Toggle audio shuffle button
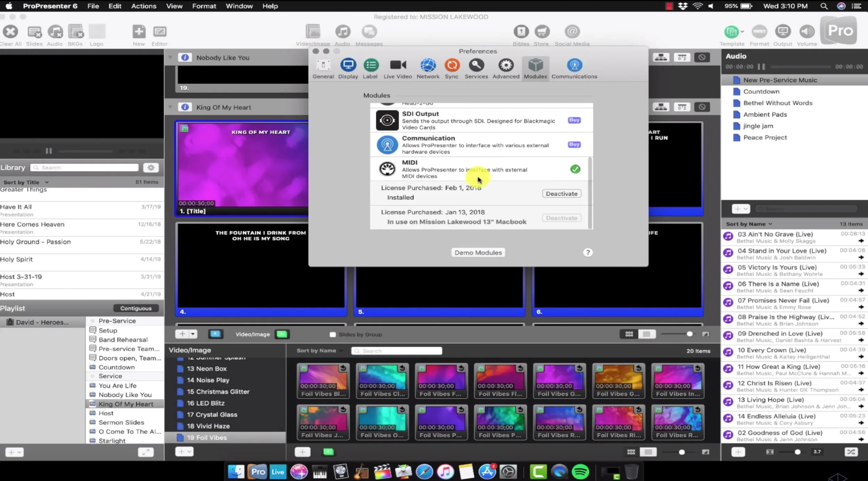The height and width of the screenshot is (481, 868). [x=851, y=452]
